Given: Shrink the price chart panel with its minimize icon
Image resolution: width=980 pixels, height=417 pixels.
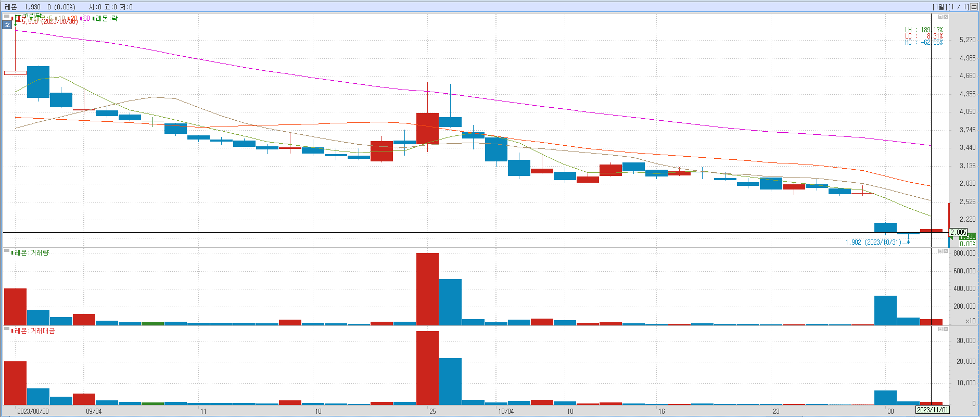Looking at the screenshot, I should point(940,17).
